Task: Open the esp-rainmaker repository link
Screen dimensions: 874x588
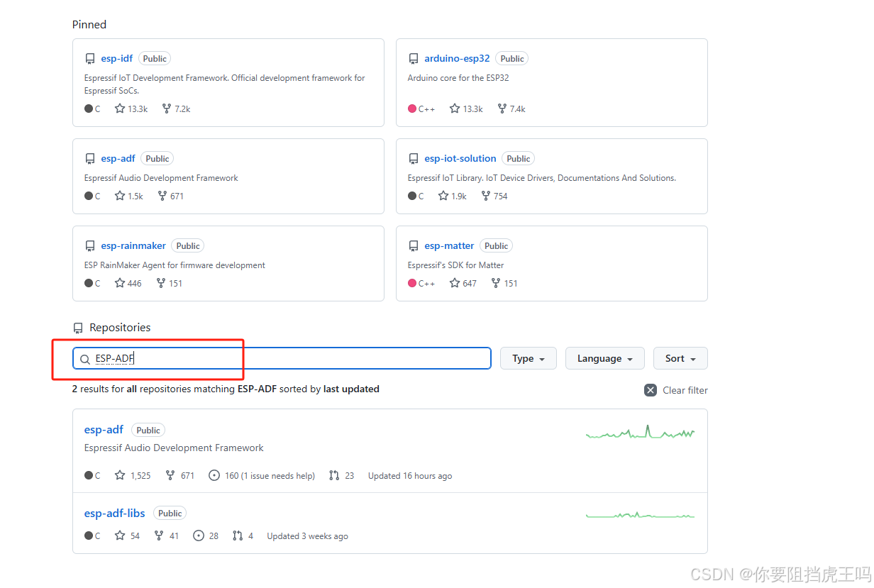Action: 133,246
